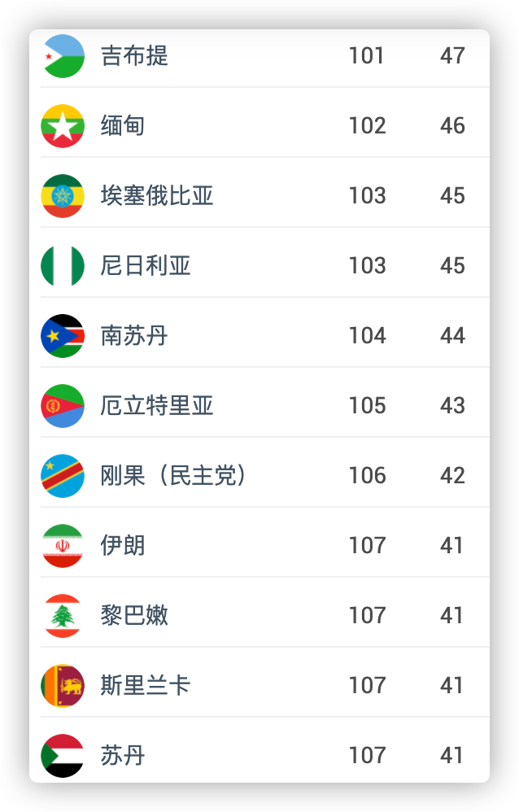Tap the Djibouti flag icon
The image size is (519, 812).
[x=63, y=56]
